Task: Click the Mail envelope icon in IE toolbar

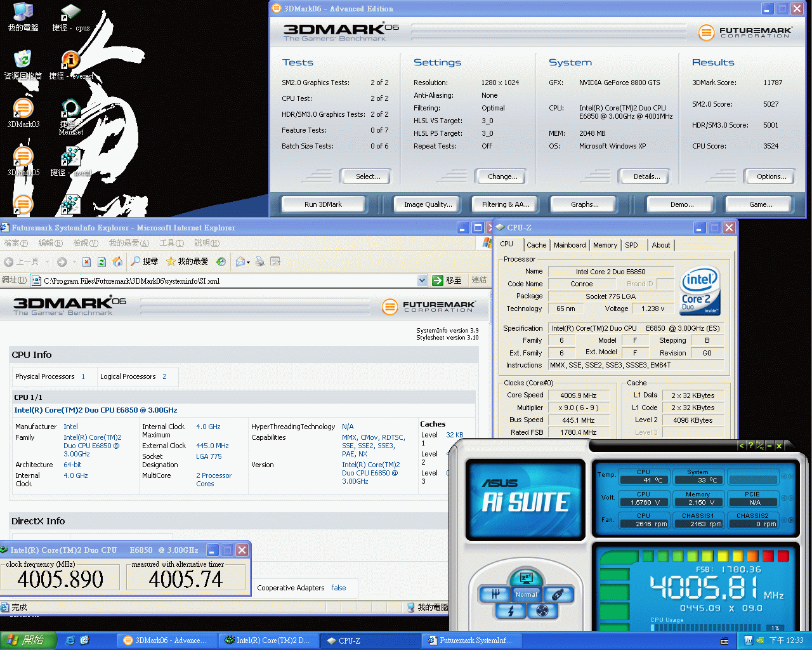Action: coord(240,262)
